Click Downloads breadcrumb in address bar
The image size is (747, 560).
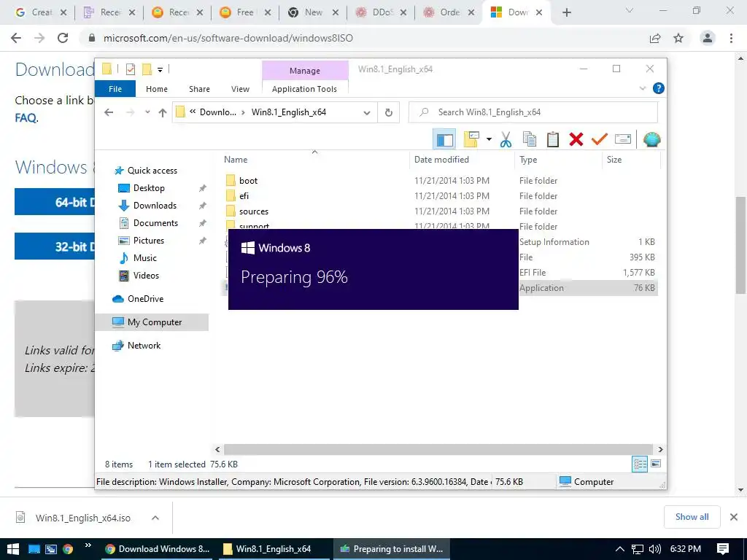tap(217, 112)
